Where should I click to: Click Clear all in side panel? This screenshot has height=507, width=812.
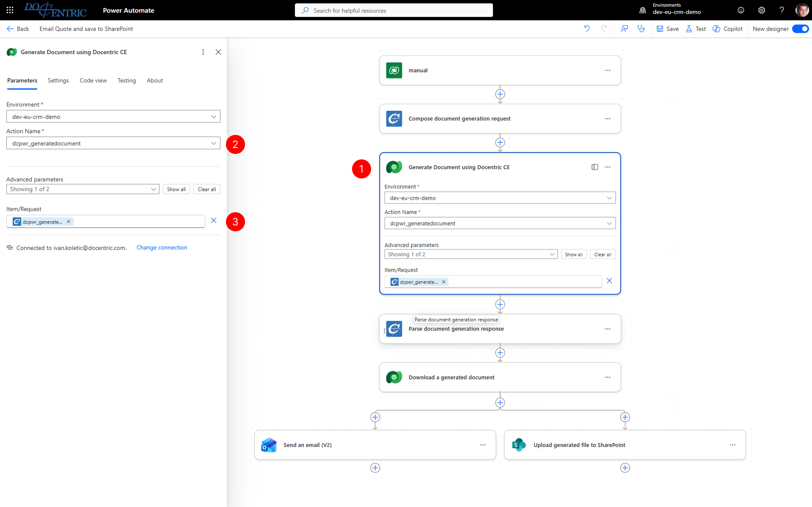point(207,189)
